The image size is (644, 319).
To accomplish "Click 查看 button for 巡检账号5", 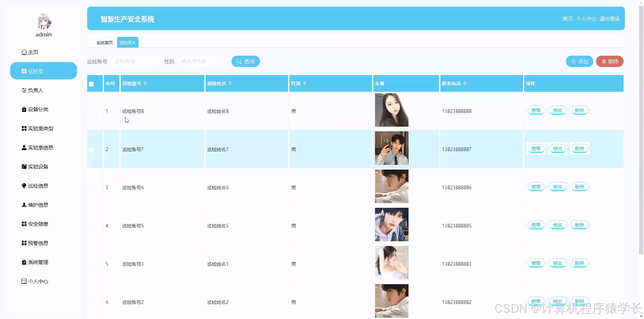I will [x=536, y=225].
